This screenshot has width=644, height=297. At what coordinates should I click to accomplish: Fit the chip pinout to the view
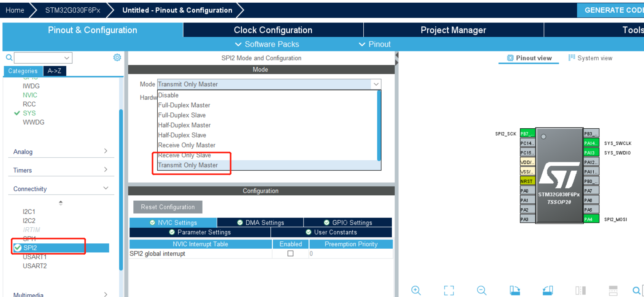pos(449,291)
